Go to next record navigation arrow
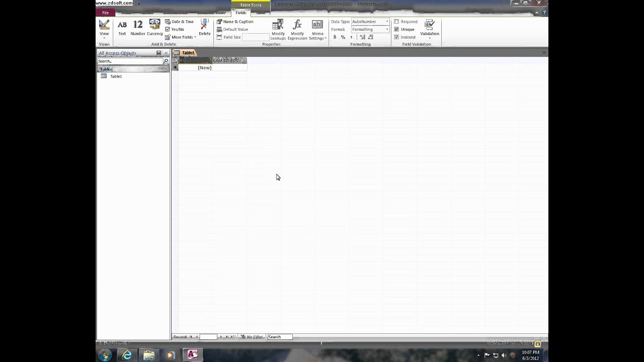 [x=220, y=337]
